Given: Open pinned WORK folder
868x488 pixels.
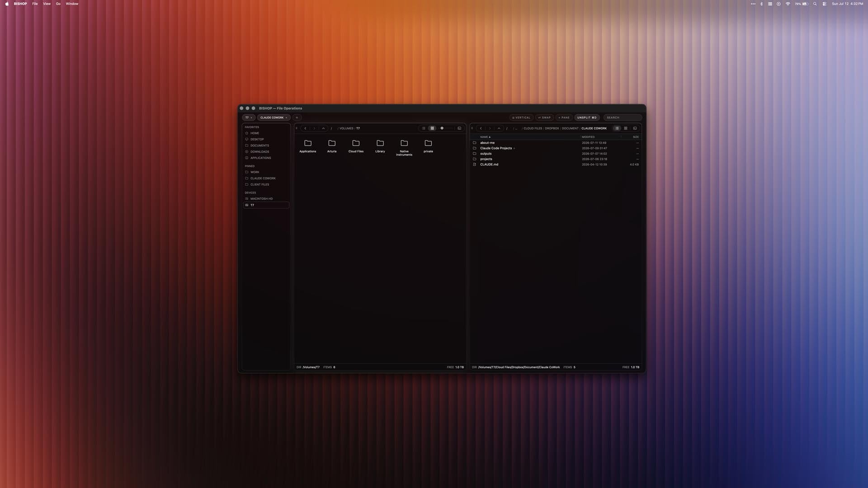Looking at the screenshot, I should pos(266,172).
